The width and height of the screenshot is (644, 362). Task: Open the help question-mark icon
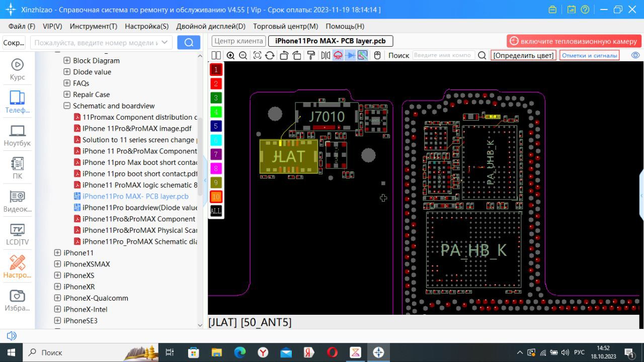tap(585, 10)
